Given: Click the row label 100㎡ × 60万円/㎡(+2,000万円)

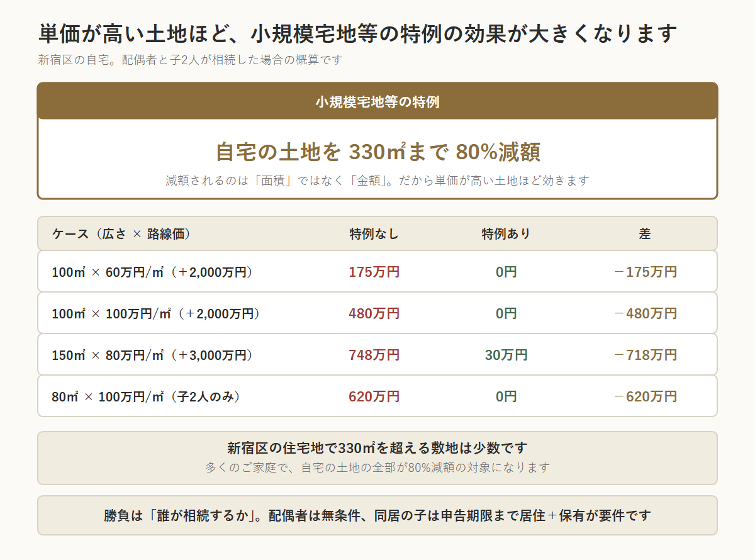Looking at the screenshot, I should pyautogui.click(x=152, y=272).
